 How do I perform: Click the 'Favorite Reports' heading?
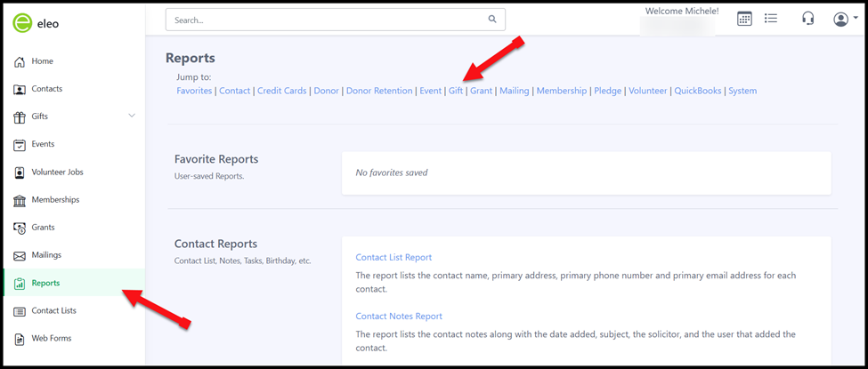(216, 159)
